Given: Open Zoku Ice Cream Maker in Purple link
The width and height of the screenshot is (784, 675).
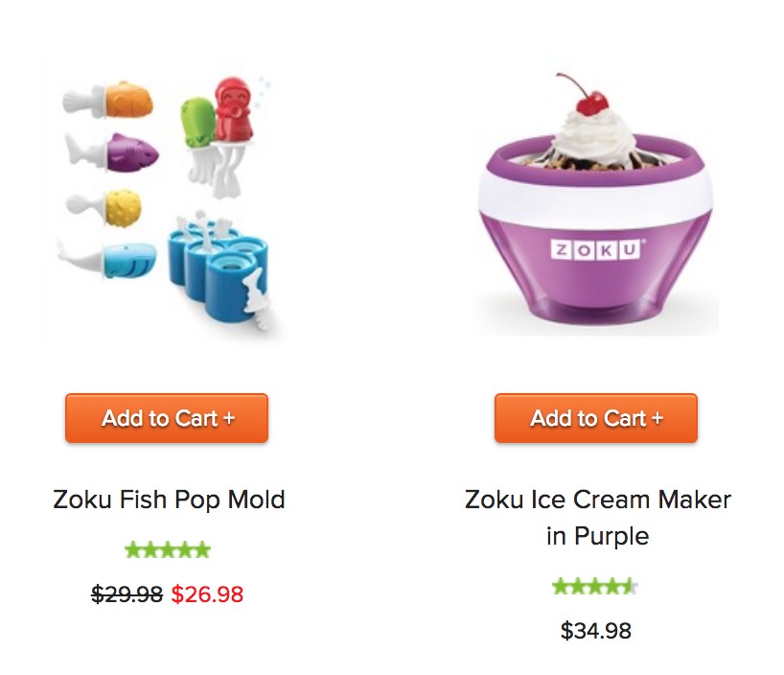Looking at the screenshot, I should click(597, 518).
